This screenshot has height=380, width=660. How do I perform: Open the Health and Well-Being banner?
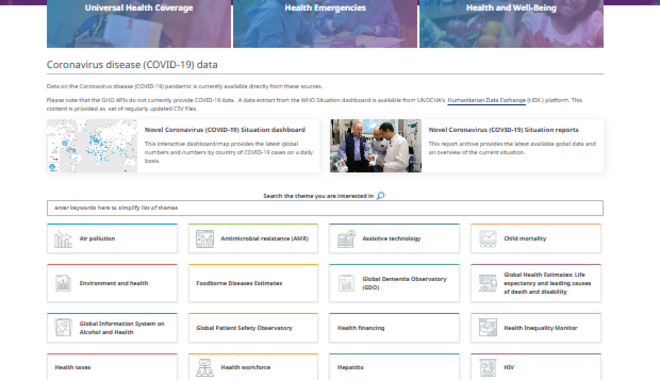511,24
